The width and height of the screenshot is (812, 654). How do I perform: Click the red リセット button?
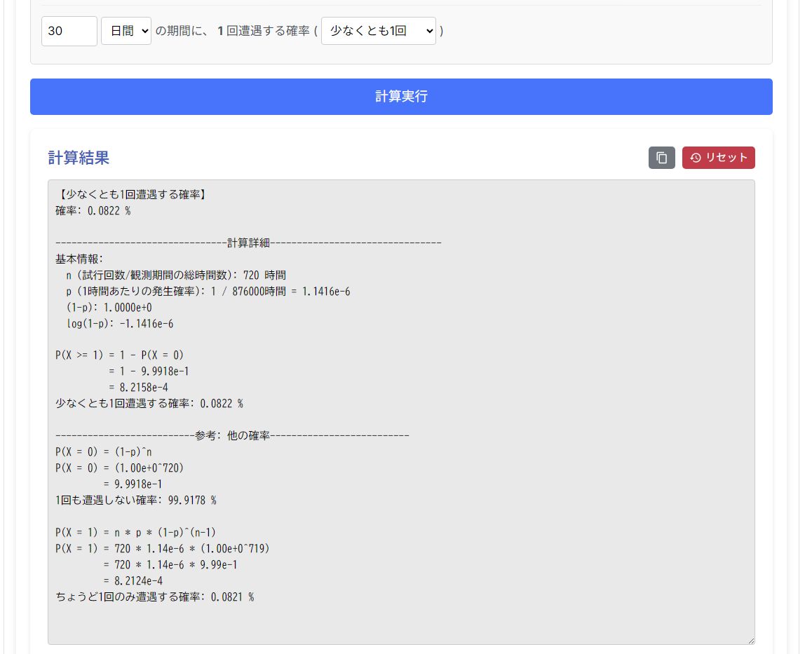pyautogui.click(x=718, y=158)
